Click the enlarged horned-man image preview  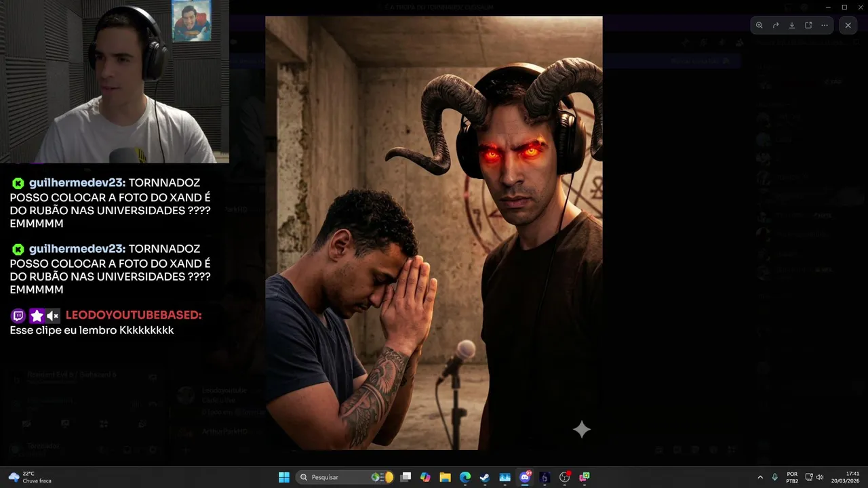tap(433, 232)
